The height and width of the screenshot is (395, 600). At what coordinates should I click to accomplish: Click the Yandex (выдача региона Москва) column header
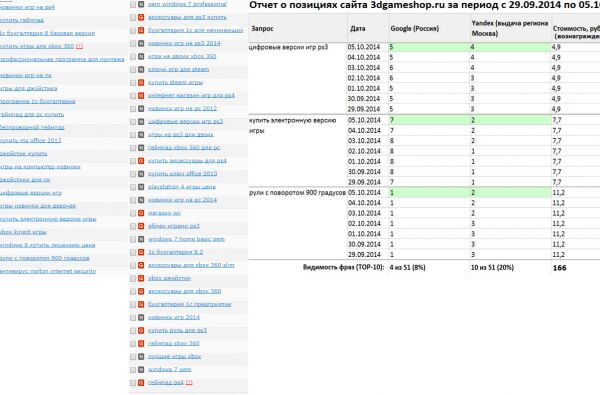tap(509, 28)
